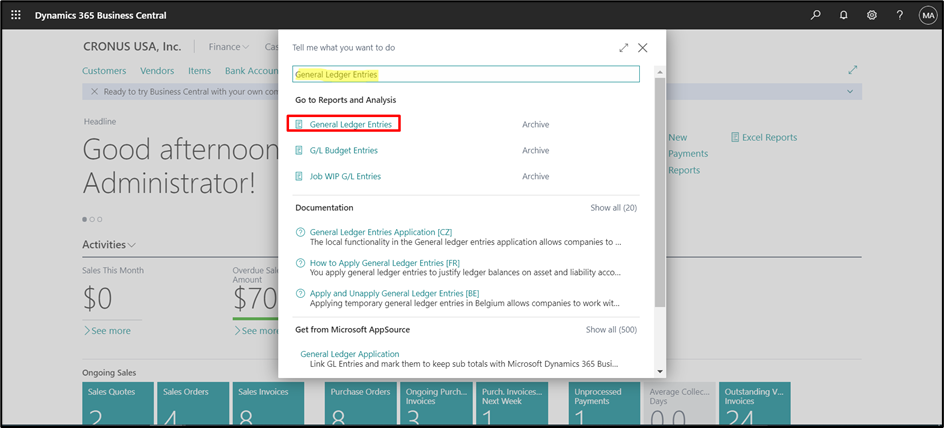Click the Excel Reports document icon
This screenshot has height=428, width=944.
pyautogui.click(x=734, y=137)
